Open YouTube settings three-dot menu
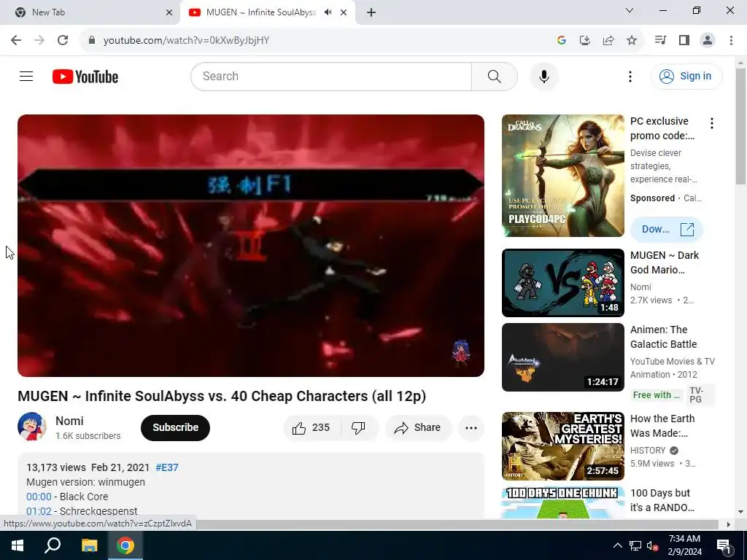 tap(630, 76)
